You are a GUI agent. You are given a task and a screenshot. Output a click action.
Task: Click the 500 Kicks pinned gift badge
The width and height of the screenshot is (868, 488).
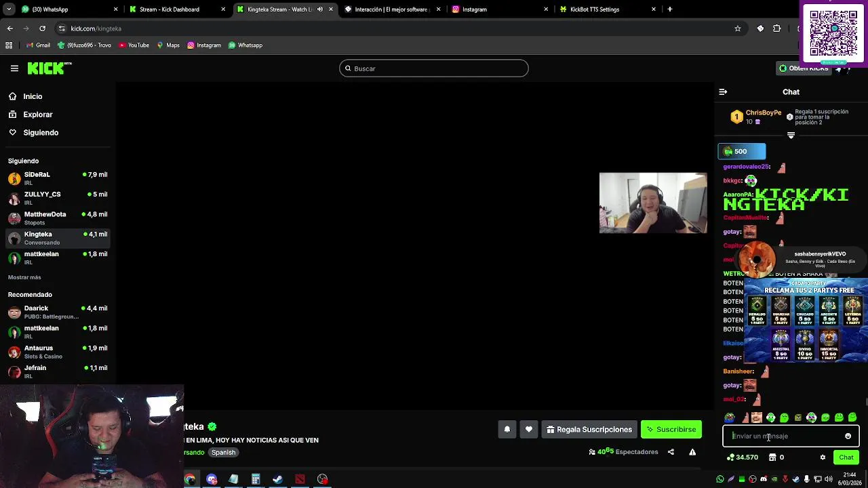click(742, 151)
